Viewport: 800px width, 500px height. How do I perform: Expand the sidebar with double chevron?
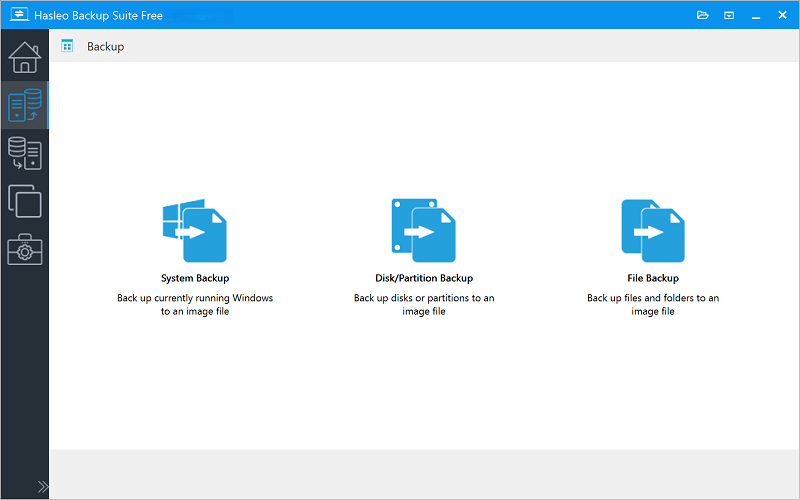[43, 486]
